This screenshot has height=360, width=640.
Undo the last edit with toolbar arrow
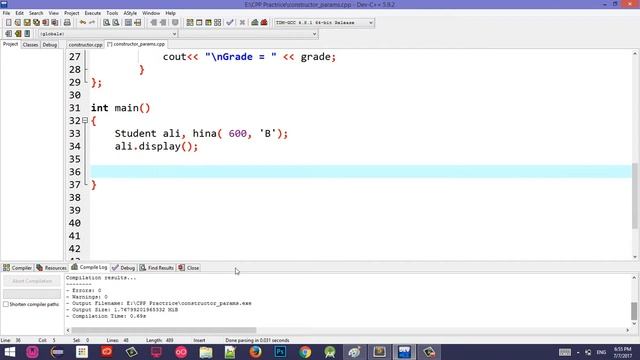pyautogui.click(x=83, y=23)
